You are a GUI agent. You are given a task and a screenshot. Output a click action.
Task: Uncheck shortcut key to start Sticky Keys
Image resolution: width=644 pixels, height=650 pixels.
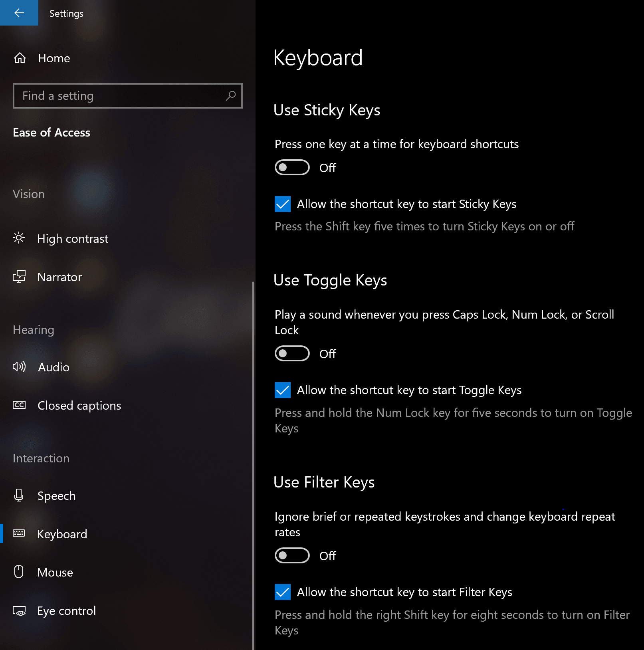click(283, 204)
